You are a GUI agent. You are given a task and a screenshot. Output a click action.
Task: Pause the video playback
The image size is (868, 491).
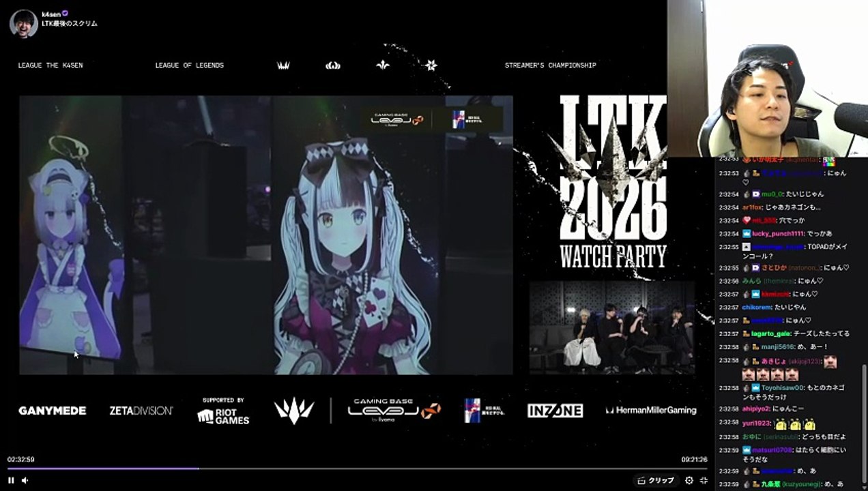point(11,480)
